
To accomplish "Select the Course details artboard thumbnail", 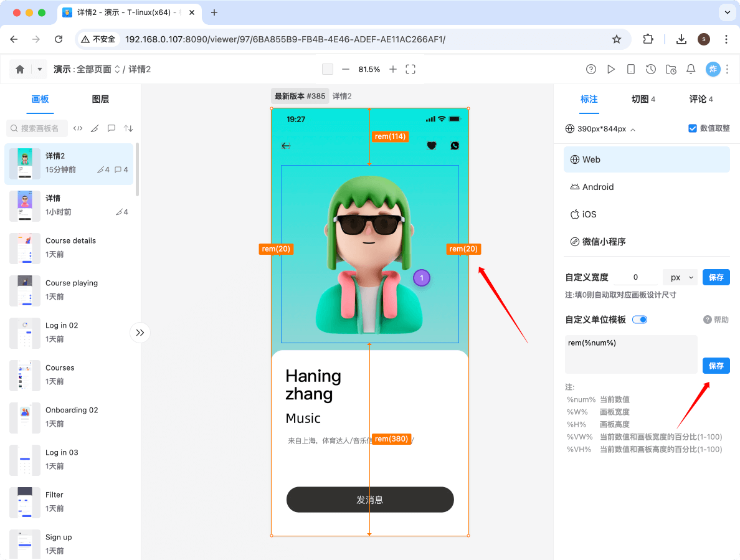I will pyautogui.click(x=25, y=247).
